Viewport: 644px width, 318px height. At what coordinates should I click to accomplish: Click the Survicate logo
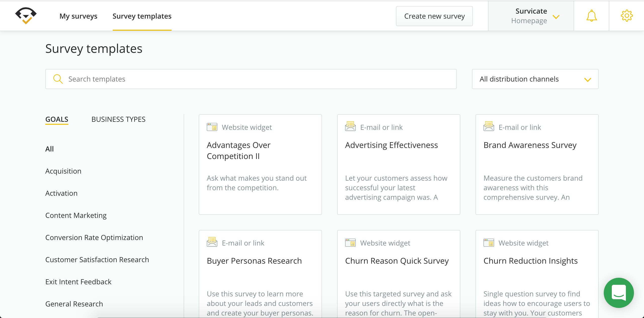[26, 16]
